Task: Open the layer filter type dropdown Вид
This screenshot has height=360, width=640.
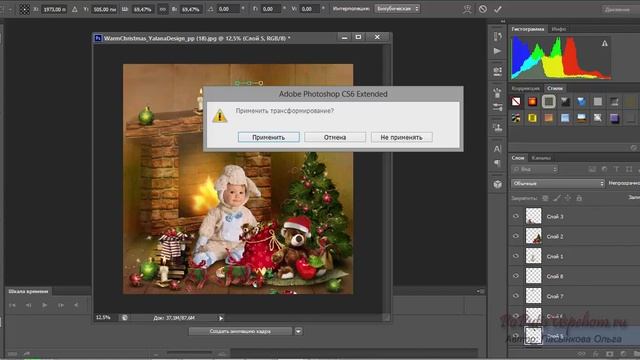Action: pos(535,169)
